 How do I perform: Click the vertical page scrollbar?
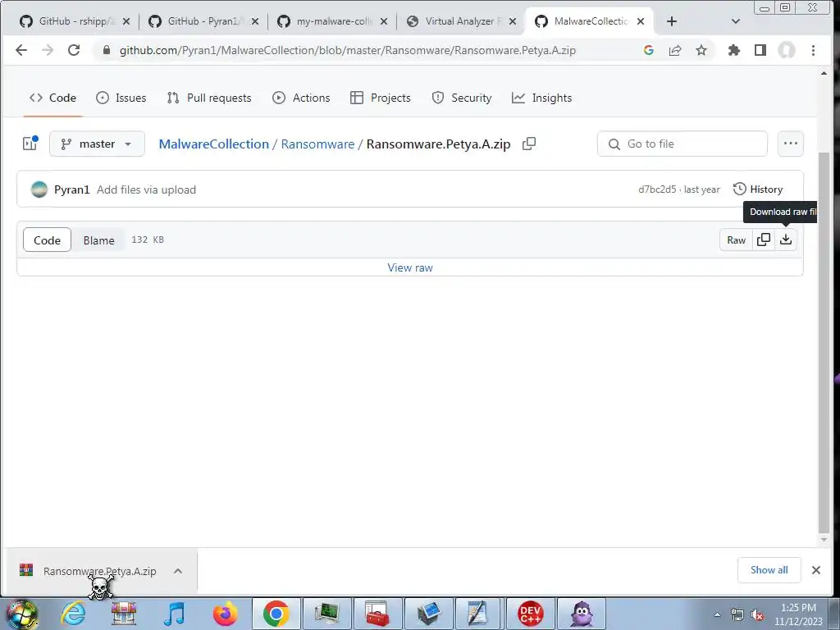[x=824, y=342]
